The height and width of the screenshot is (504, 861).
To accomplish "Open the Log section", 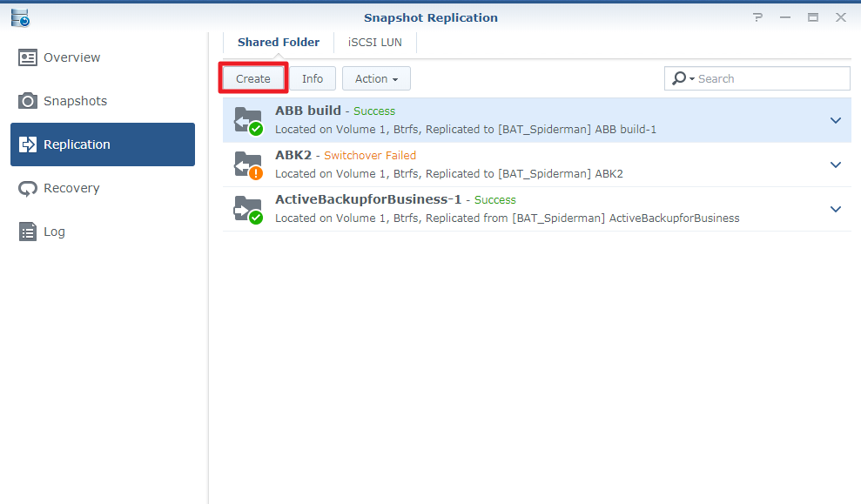I will (x=103, y=232).
